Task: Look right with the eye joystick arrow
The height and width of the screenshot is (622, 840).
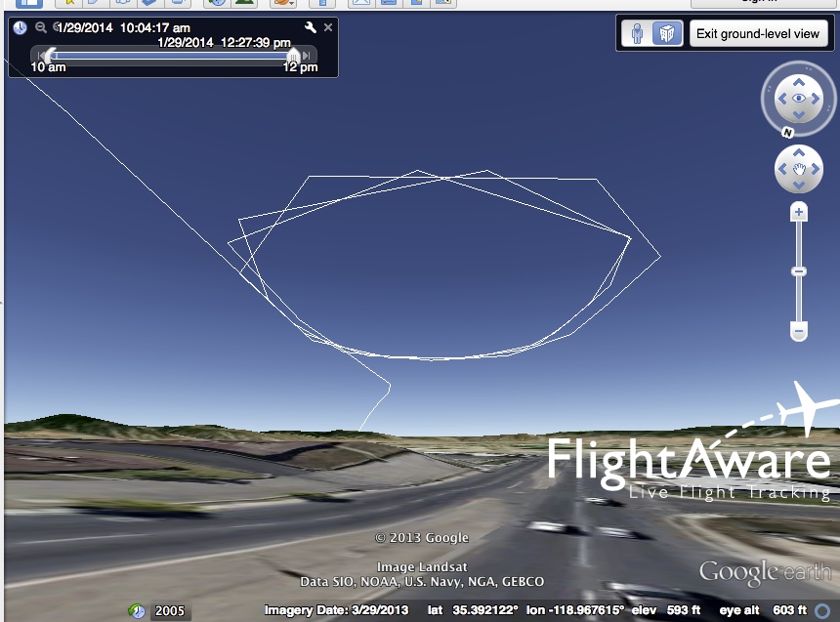Action: click(816, 99)
